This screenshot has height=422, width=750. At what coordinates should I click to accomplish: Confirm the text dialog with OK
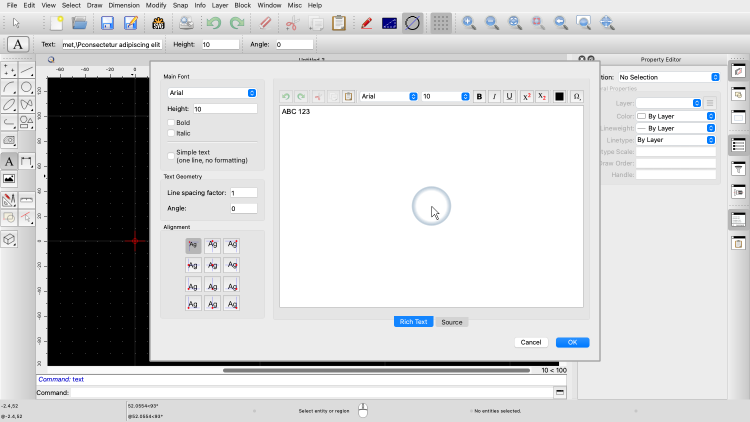tap(572, 342)
